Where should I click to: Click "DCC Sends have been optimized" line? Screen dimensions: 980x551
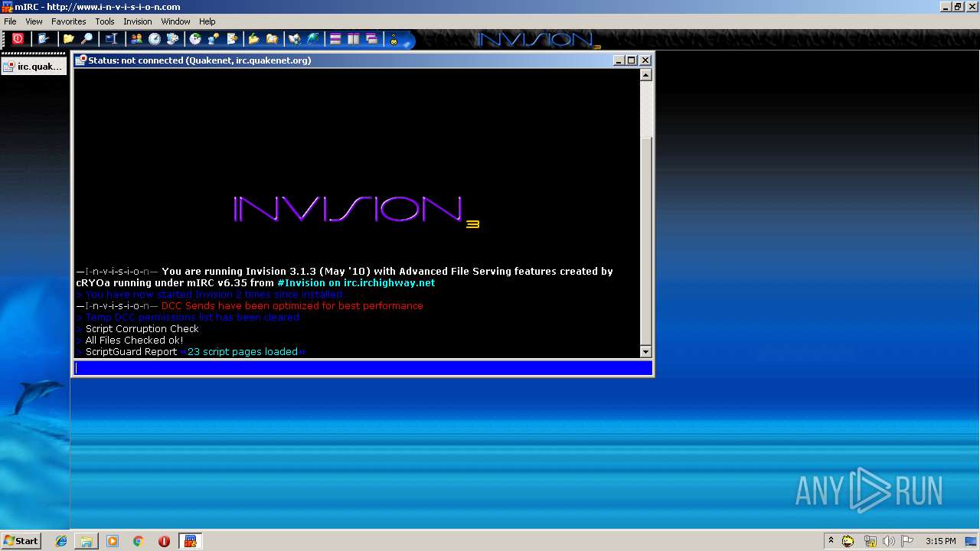[x=292, y=306]
